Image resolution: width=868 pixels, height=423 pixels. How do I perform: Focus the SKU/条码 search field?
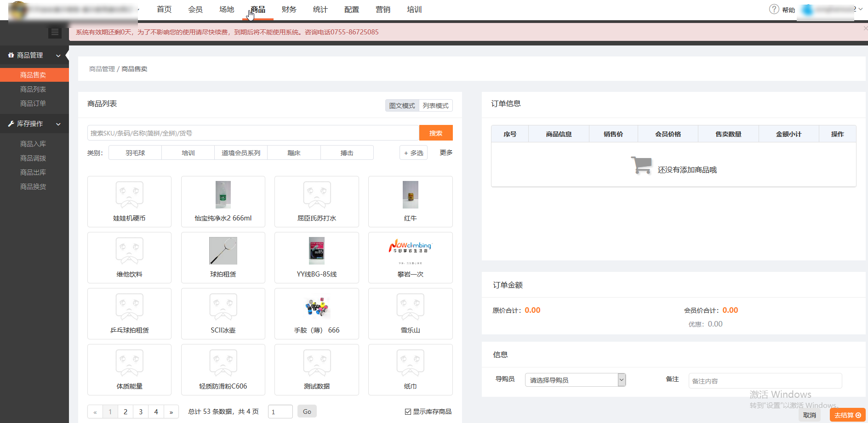click(253, 133)
